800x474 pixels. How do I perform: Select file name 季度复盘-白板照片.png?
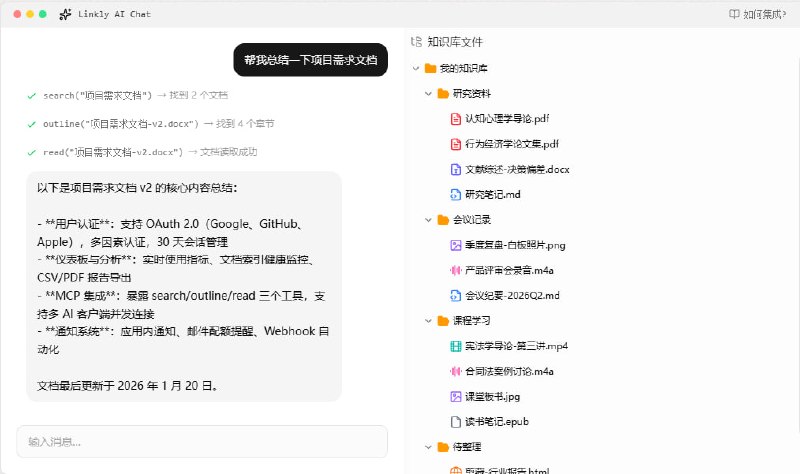(x=515, y=245)
